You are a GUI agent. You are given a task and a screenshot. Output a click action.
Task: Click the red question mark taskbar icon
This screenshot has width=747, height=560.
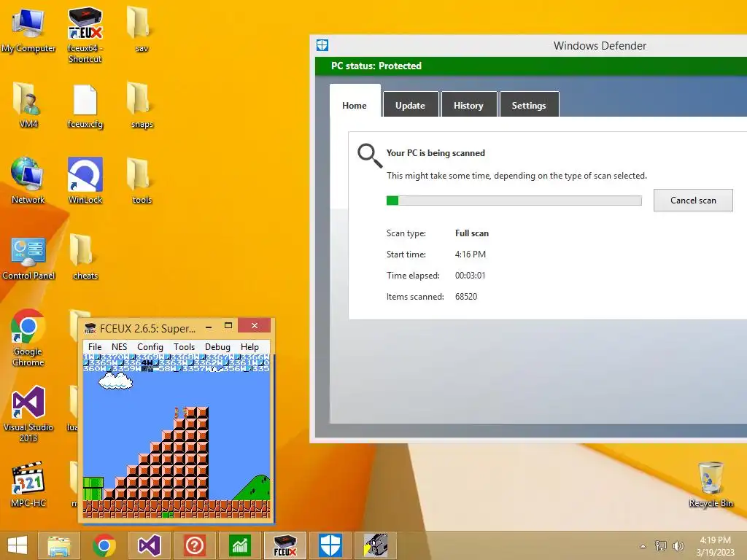coord(194,545)
